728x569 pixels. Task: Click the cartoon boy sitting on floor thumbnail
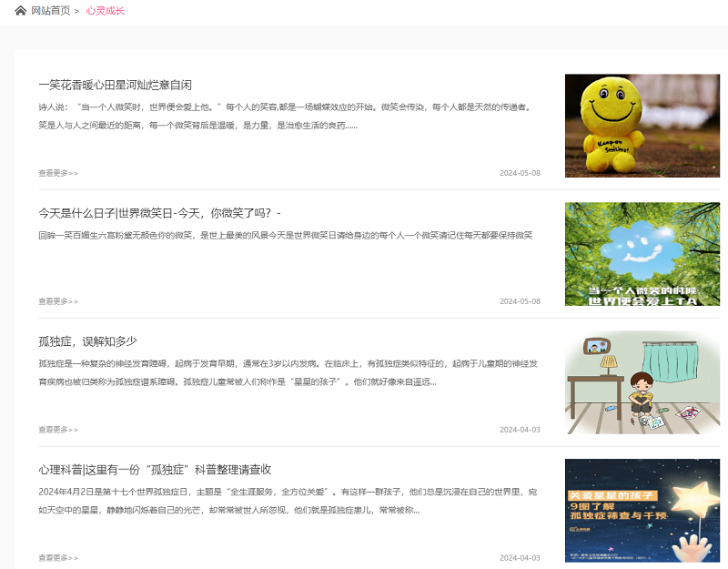tap(642, 382)
